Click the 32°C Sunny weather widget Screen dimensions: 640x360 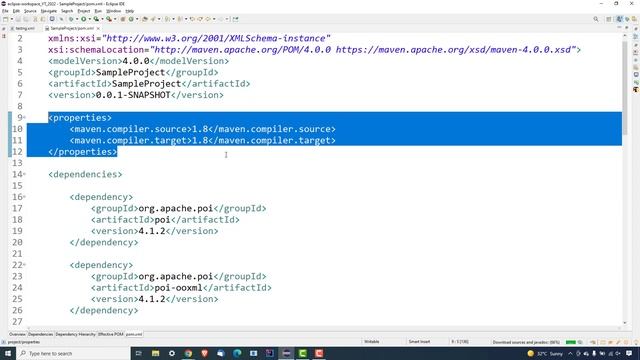click(x=545, y=353)
